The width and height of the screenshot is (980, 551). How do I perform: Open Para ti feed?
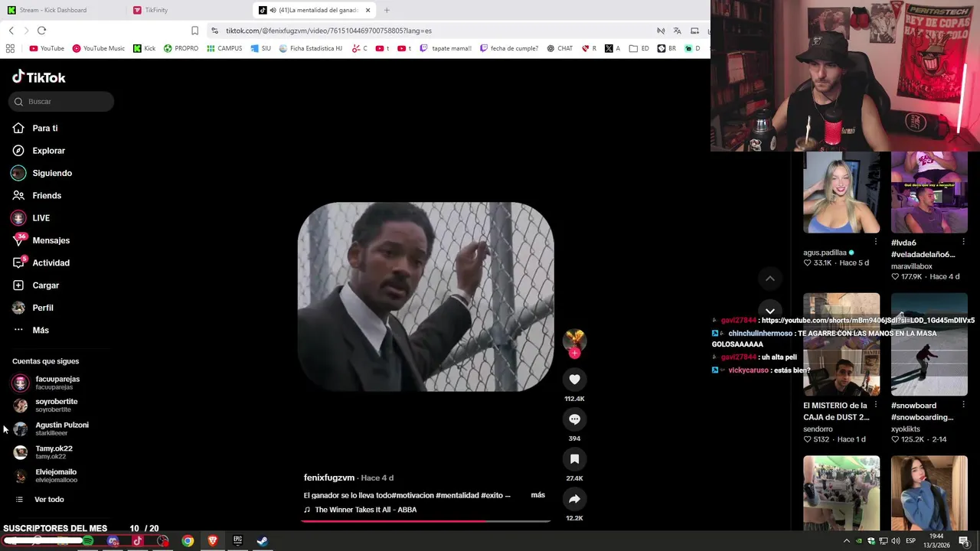coord(45,129)
